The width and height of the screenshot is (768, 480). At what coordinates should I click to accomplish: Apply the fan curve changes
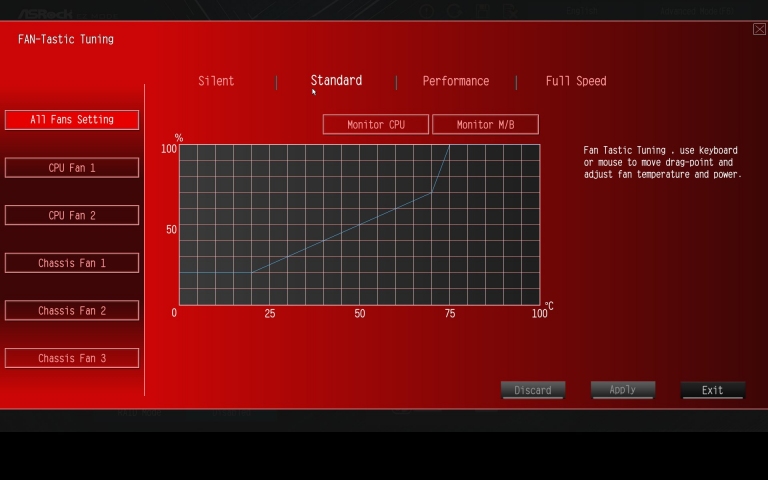(623, 390)
